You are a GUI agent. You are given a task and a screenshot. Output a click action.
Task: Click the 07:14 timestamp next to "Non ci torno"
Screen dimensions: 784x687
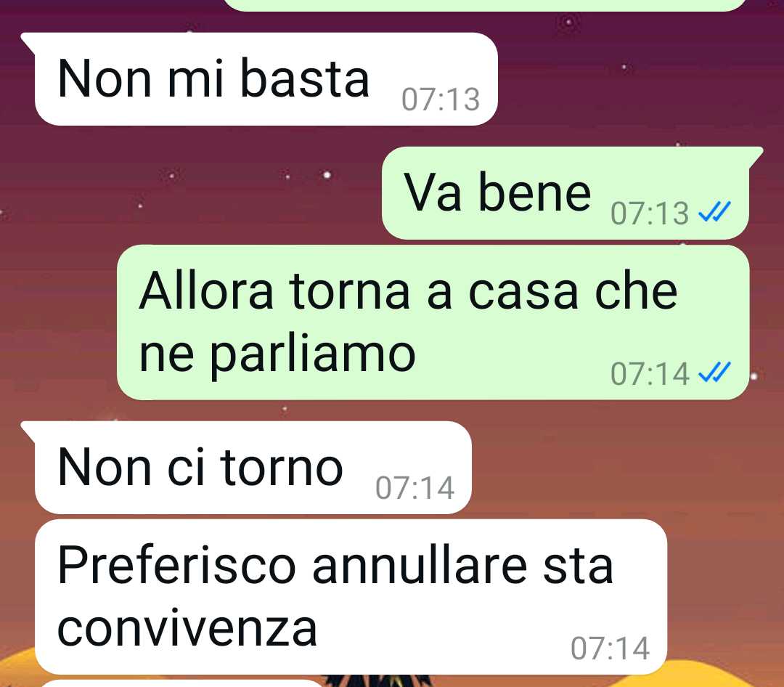415,488
